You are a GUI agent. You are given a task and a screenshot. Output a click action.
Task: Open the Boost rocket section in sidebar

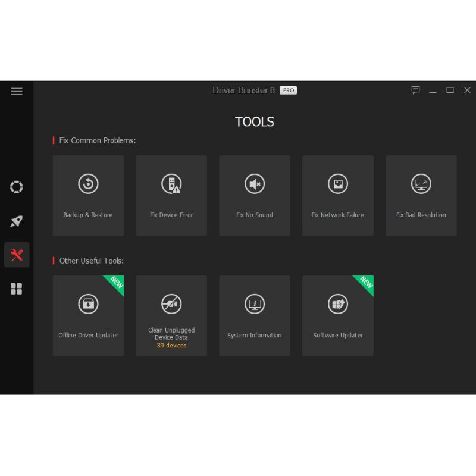pos(17,221)
